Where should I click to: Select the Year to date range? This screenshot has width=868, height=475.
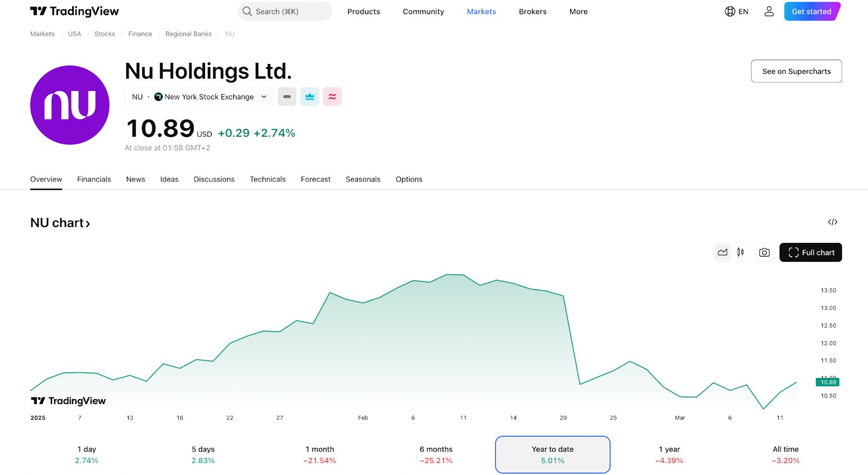point(553,455)
